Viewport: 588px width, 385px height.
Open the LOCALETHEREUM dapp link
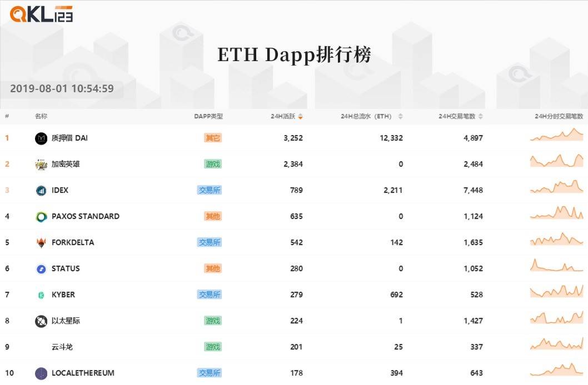[83, 373]
